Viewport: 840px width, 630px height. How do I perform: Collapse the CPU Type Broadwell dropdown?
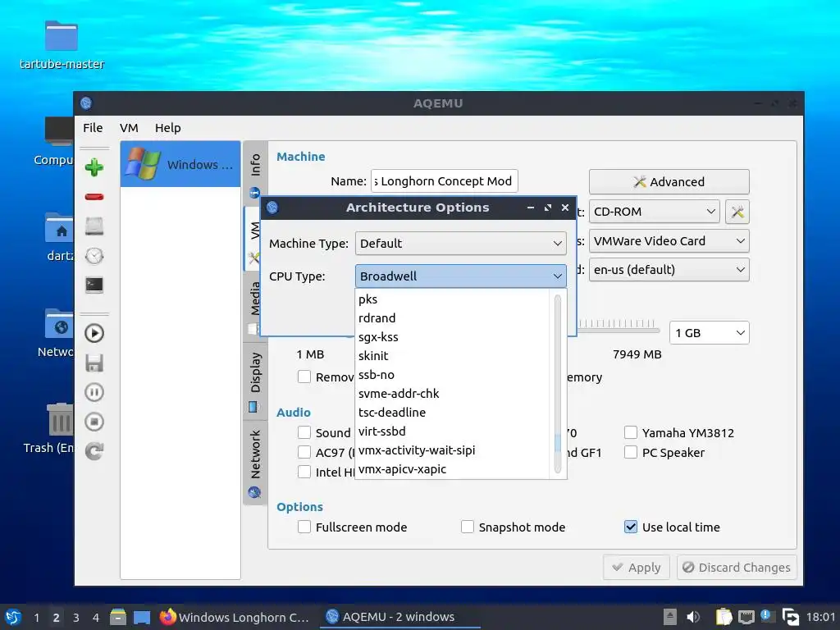click(461, 276)
